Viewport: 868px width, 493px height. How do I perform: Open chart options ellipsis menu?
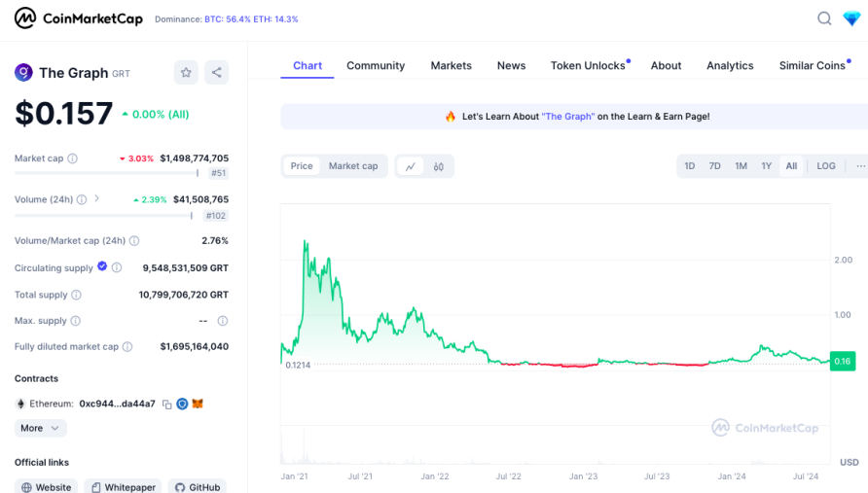click(860, 166)
